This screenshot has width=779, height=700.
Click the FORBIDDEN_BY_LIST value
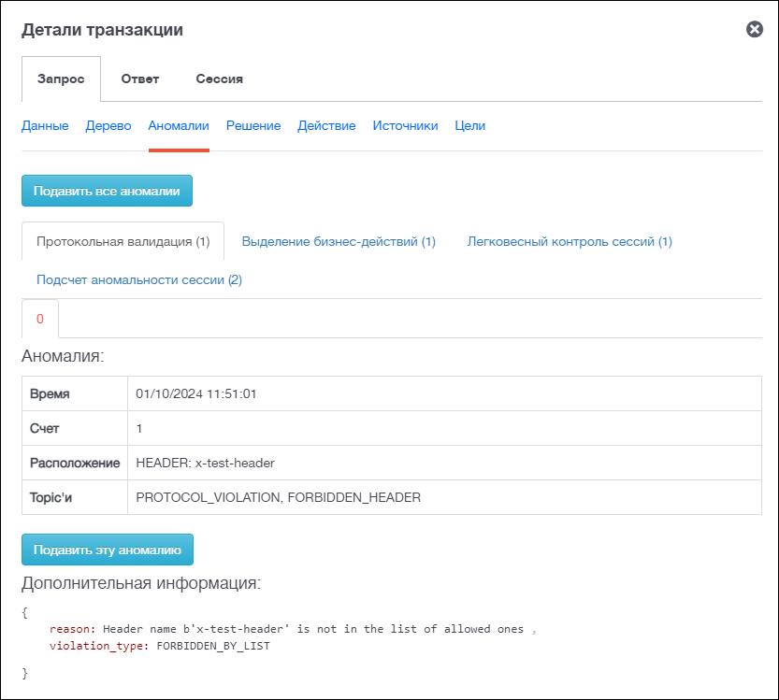[213, 646]
